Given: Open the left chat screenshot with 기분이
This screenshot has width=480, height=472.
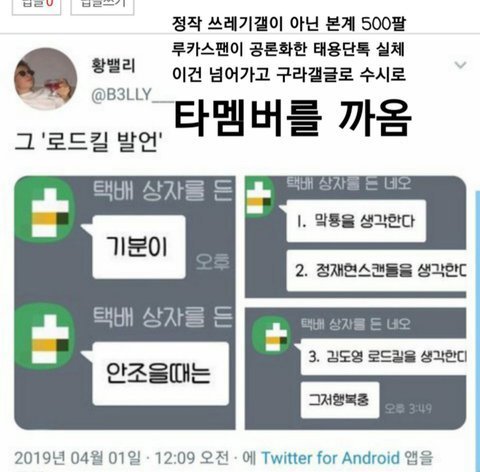Looking at the screenshot, I should tap(125, 303).
